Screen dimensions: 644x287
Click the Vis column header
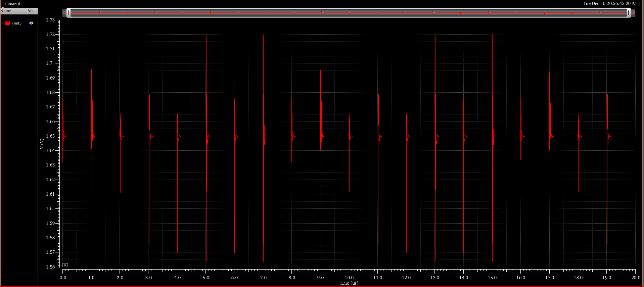point(32,11)
